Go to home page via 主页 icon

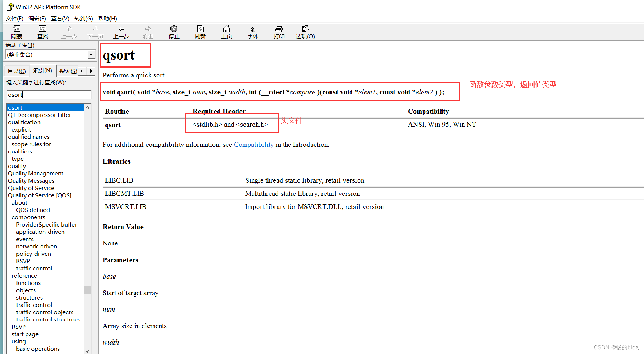[227, 32]
